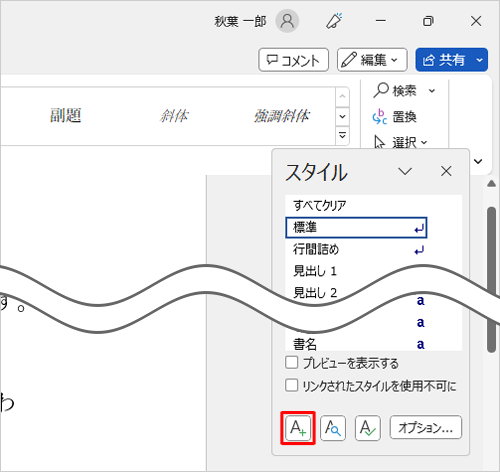Click the 置換 replace tool
The width and height of the screenshot is (500, 472).
coord(394,117)
